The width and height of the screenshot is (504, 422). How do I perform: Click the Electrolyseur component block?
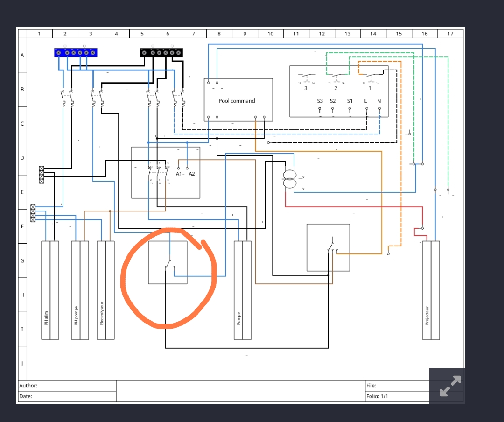point(106,290)
